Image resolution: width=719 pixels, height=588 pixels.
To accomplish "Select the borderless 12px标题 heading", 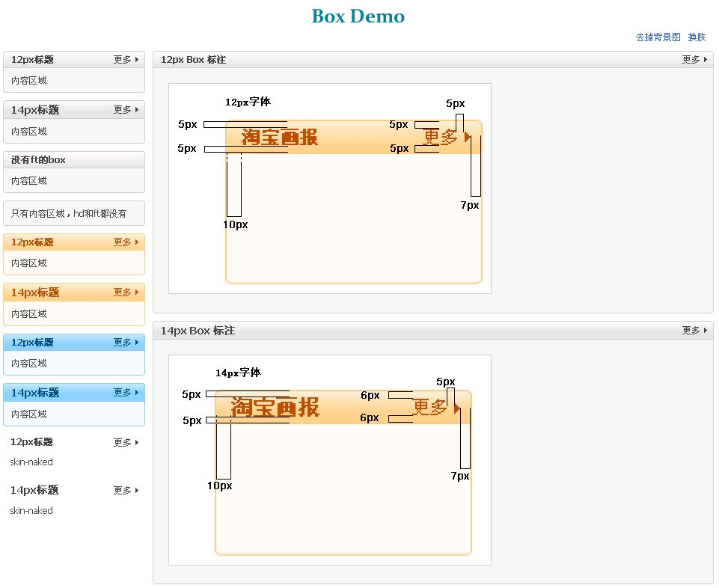I will (x=31, y=441).
